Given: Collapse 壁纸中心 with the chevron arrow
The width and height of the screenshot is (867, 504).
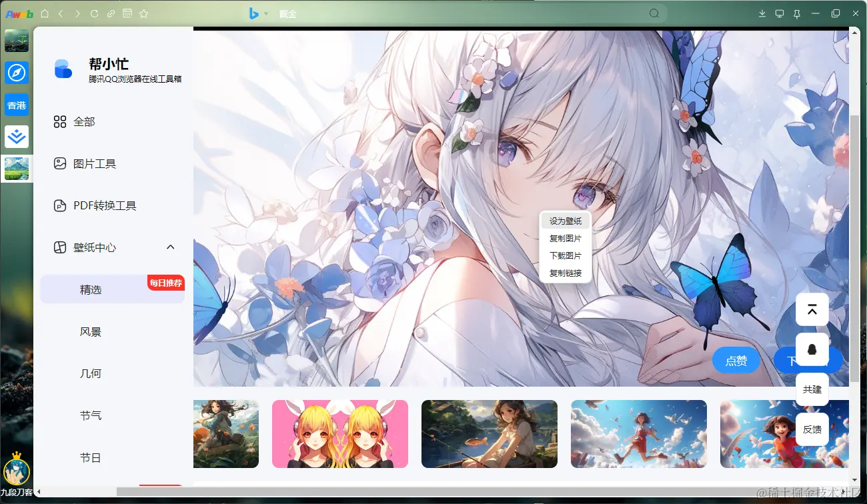Looking at the screenshot, I should coord(170,247).
